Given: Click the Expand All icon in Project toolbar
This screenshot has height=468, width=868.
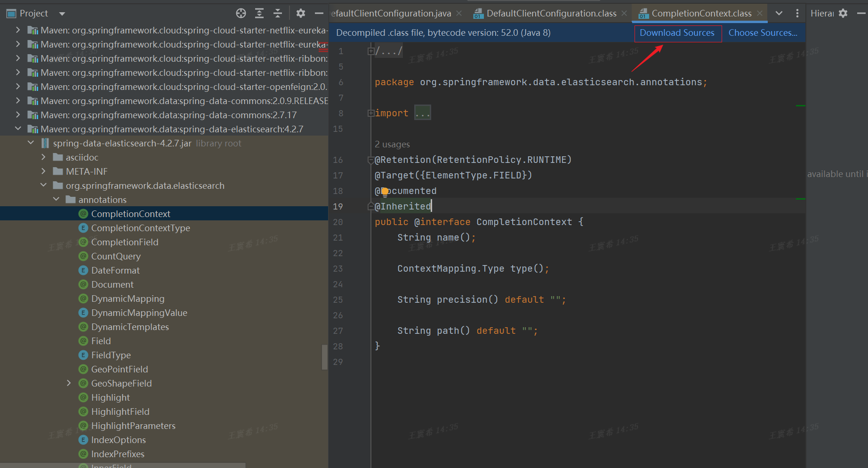Looking at the screenshot, I should (259, 13).
